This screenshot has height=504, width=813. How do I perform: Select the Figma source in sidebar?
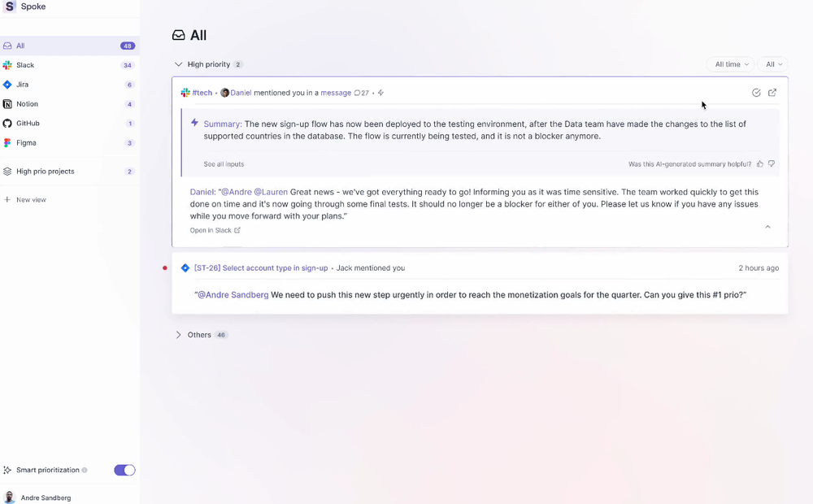[27, 142]
